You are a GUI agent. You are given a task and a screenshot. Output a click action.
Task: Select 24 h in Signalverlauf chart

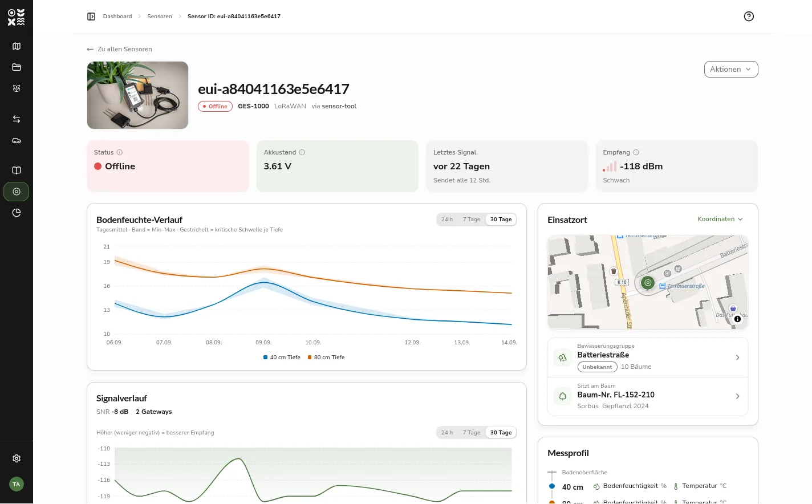[x=447, y=433]
